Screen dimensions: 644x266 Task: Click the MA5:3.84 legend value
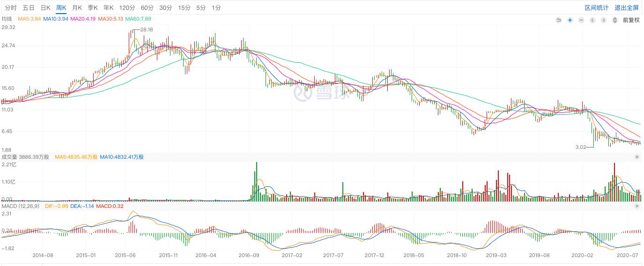click(x=30, y=19)
